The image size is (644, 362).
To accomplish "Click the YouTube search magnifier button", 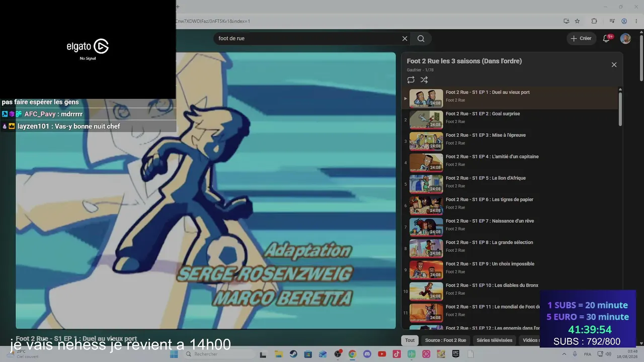I will click(x=421, y=39).
